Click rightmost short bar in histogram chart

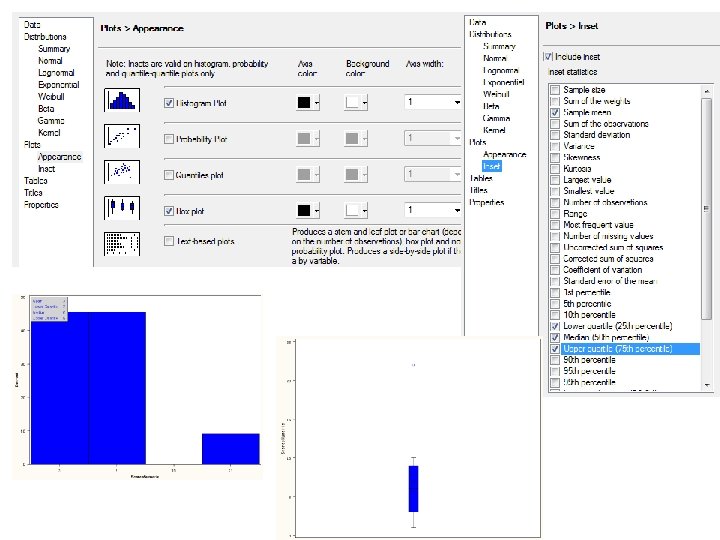tap(231, 449)
